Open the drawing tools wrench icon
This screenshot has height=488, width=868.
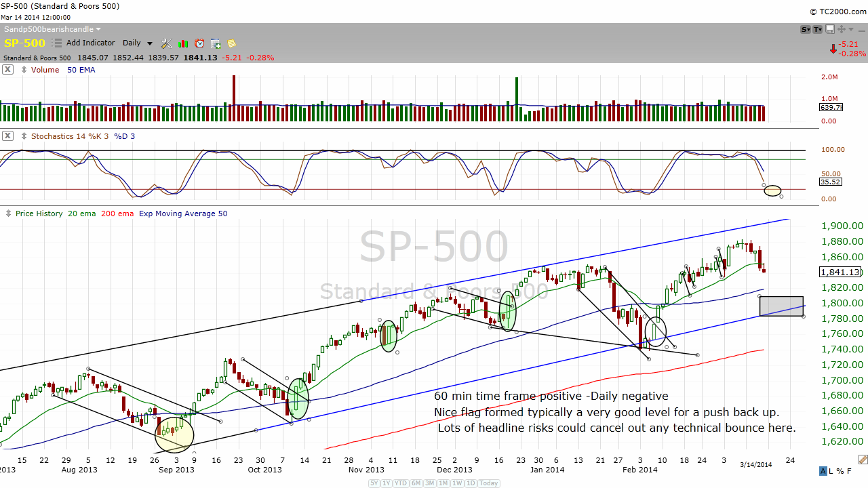pyautogui.click(x=166, y=43)
